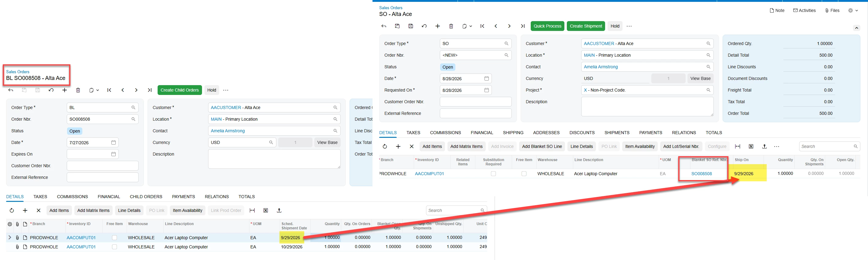Open Note in the SO - Alta Ace header

777,10
